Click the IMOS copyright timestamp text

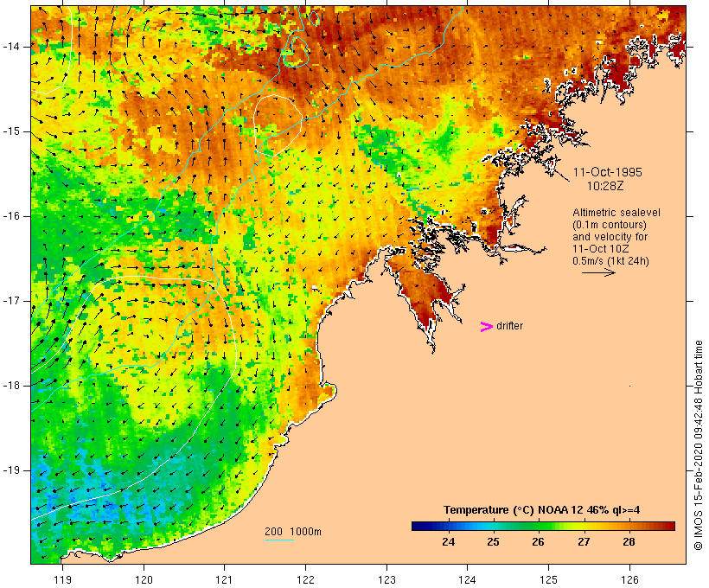698,445
